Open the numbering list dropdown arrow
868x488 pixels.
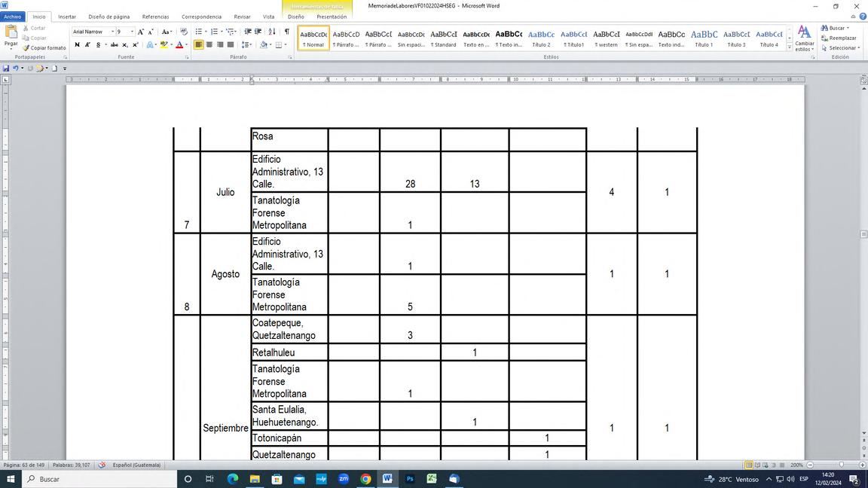coord(222,32)
